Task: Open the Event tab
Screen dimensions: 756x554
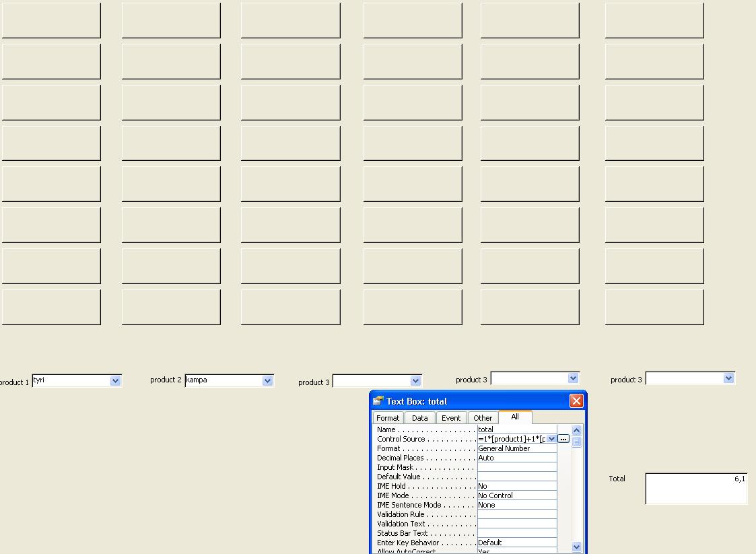Action: [451, 418]
